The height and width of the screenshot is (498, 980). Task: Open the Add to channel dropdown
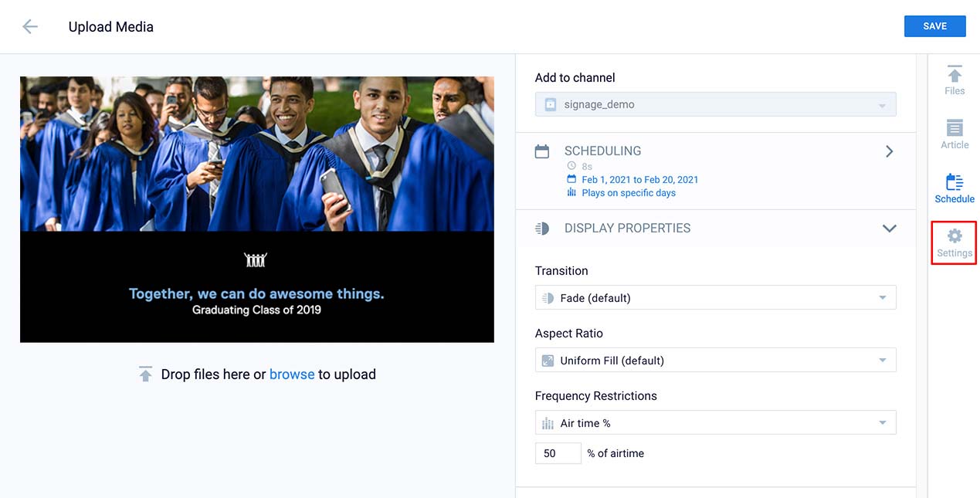pyautogui.click(x=715, y=104)
